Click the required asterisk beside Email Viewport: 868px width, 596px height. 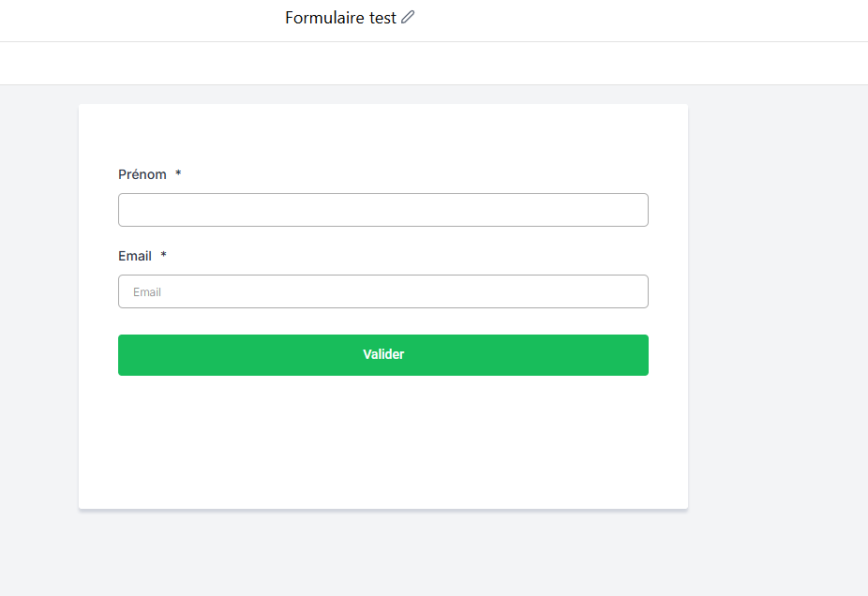tap(163, 256)
